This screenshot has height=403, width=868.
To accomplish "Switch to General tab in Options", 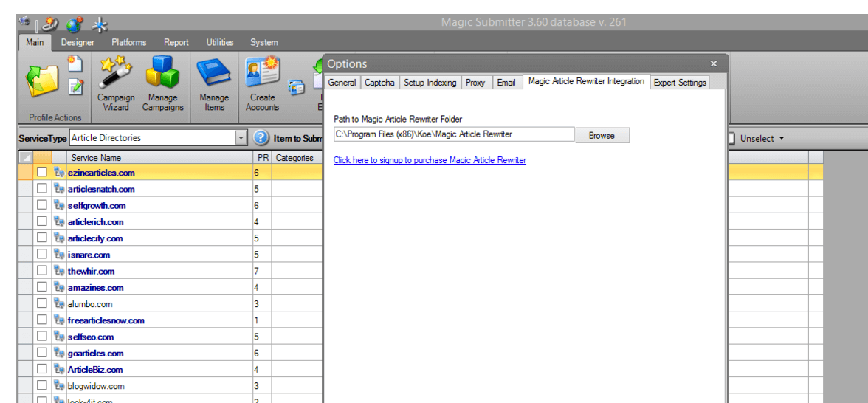I will tap(342, 83).
